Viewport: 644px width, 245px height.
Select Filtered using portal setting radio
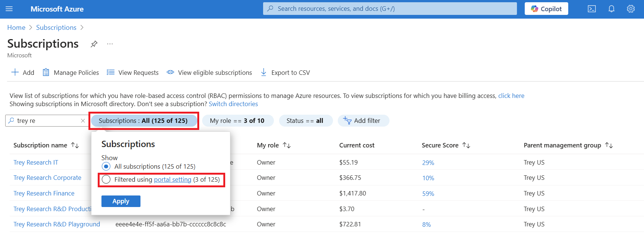[x=106, y=179]
